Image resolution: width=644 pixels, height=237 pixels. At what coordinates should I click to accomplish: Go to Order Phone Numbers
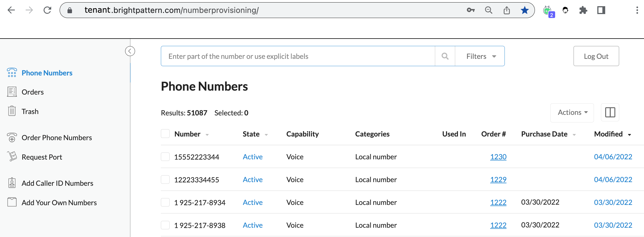[57, 138]
